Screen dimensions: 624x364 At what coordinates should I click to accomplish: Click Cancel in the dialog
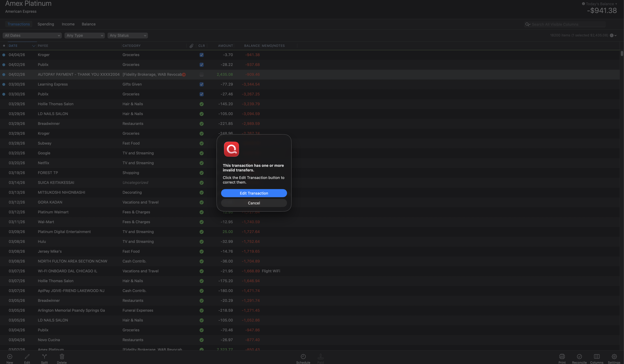(254, 203)
